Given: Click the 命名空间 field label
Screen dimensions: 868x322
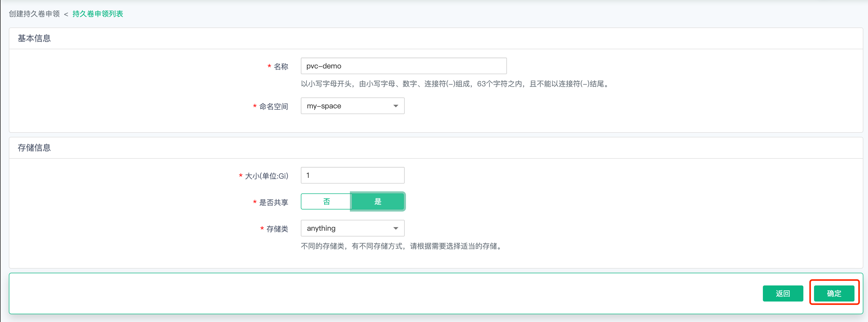Looking at the screenshot, I should 274,107.
